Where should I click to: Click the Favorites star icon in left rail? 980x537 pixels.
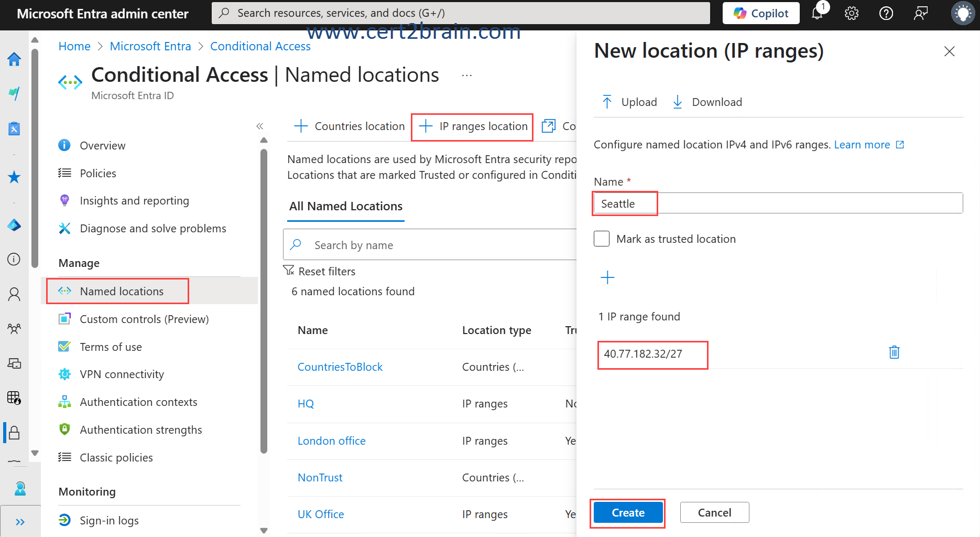coord(14,177)
